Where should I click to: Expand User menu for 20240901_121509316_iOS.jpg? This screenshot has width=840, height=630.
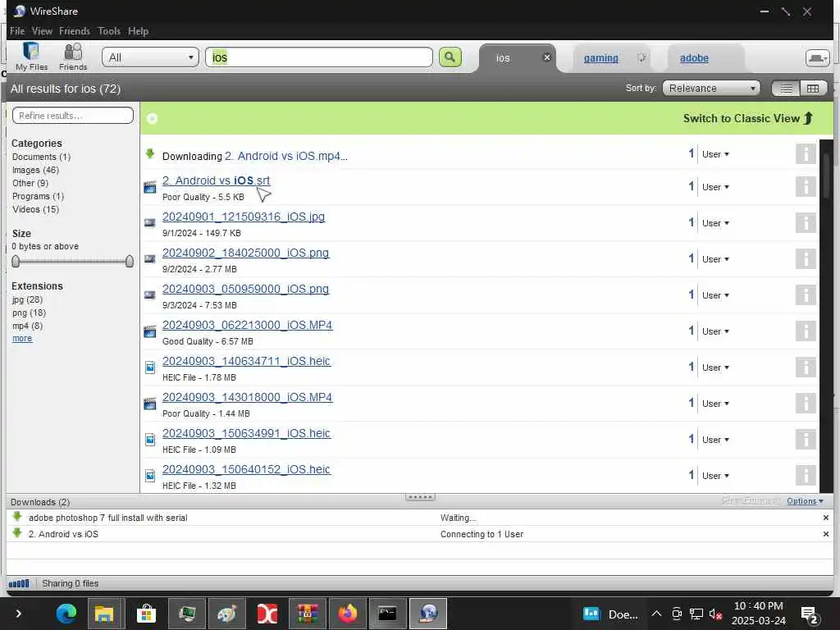tap(715, 223)
